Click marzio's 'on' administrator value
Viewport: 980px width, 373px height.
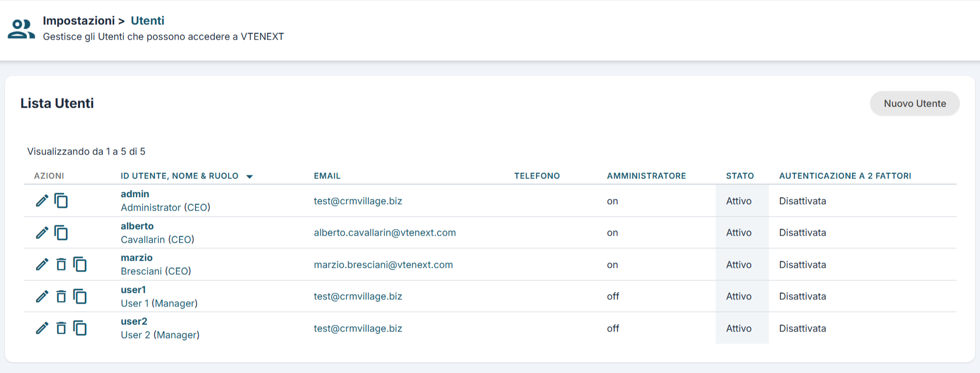613,265
